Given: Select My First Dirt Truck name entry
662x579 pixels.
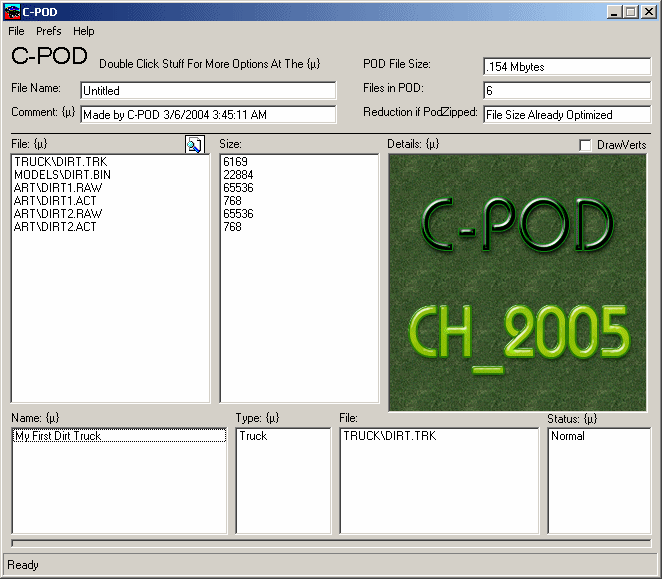Looking at the screenshot, I should (58, 436).
